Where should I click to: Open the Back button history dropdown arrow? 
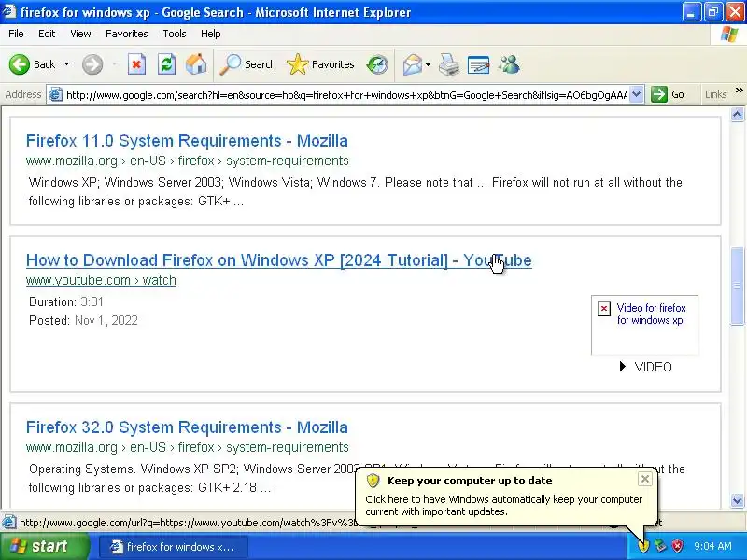tap(66, 64)
